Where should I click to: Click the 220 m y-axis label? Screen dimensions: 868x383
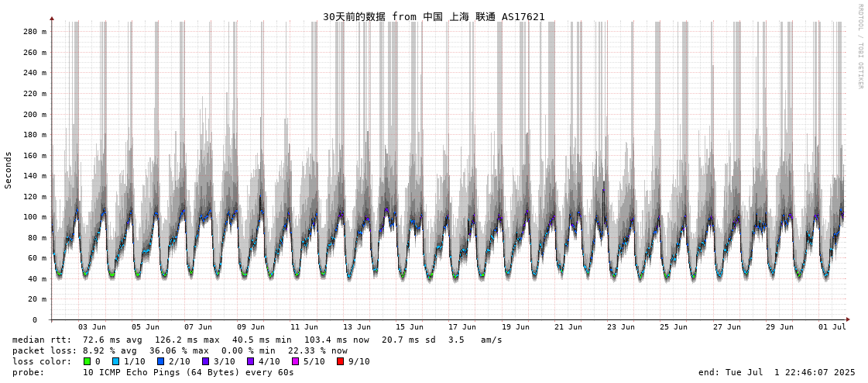(35, 94)
